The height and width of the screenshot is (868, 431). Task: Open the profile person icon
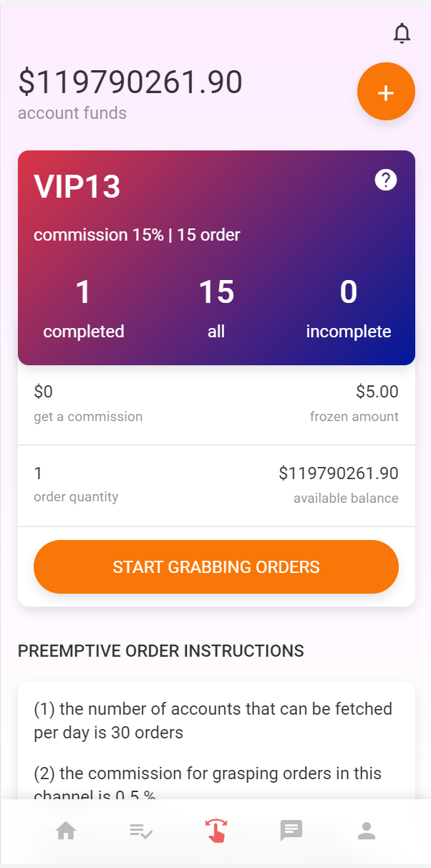367,831
